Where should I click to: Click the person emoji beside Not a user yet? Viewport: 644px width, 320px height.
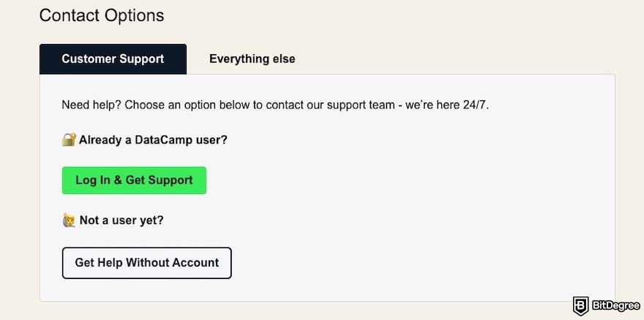tap(69, 220)
